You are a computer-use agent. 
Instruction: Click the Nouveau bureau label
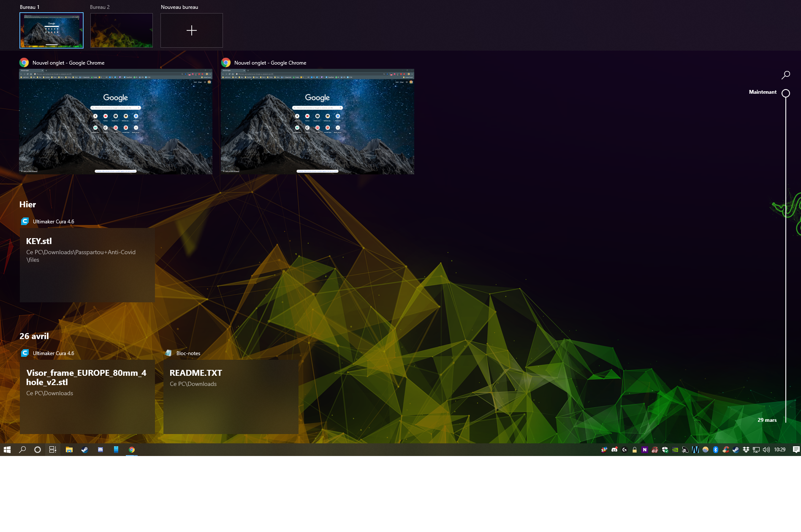click(x=179, y=7)
